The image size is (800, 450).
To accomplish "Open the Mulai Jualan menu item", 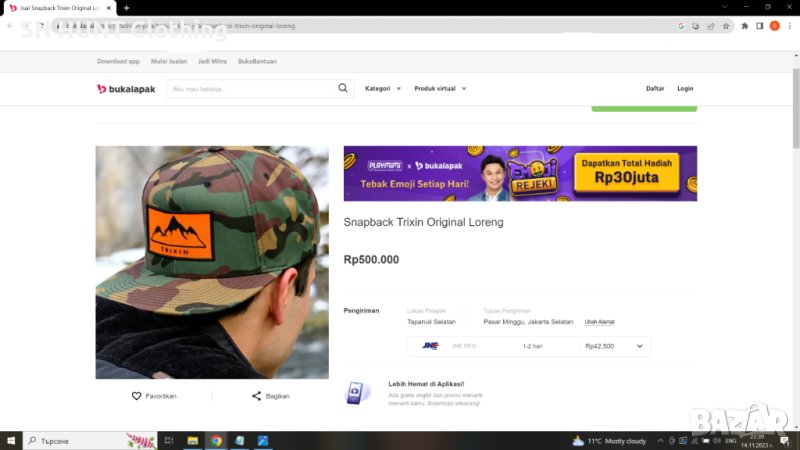I will point(169,61).
